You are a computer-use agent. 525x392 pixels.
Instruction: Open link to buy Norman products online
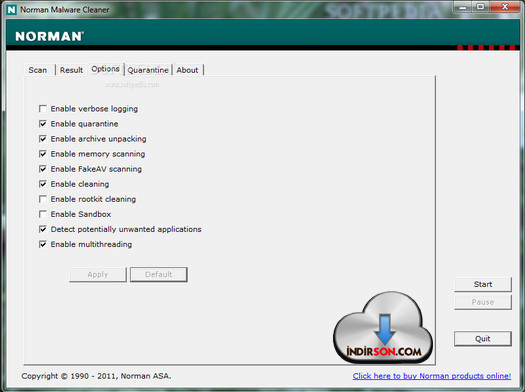(x=432, y=376)
